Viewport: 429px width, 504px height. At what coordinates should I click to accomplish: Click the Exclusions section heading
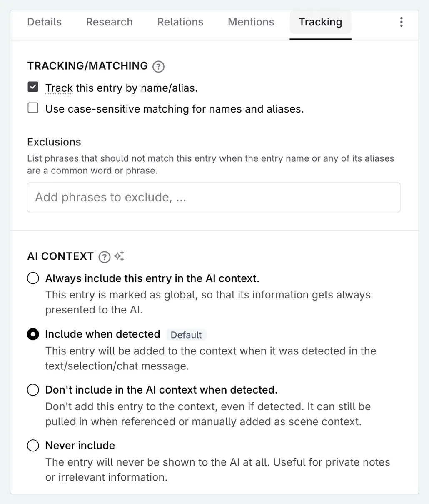coord(54,142)
